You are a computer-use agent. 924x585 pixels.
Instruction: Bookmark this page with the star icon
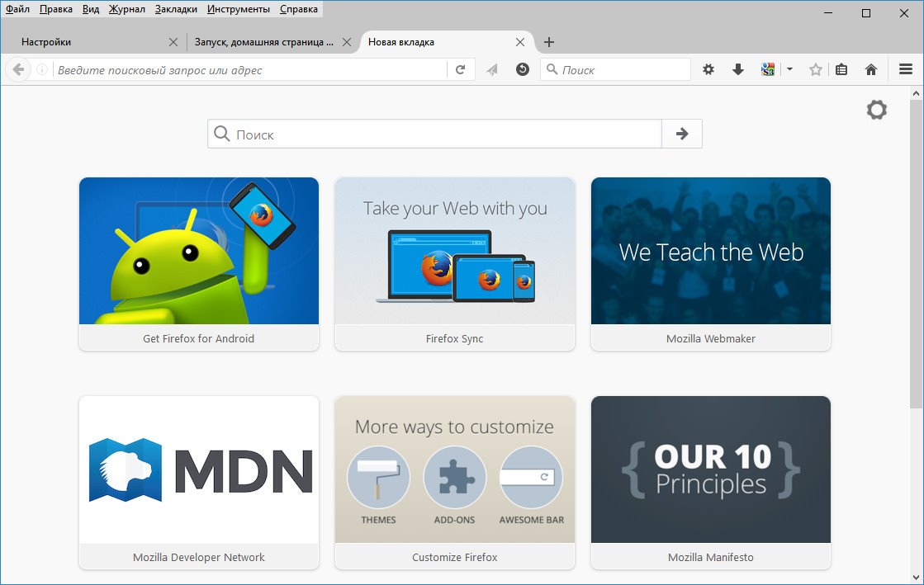coord(816,69)
